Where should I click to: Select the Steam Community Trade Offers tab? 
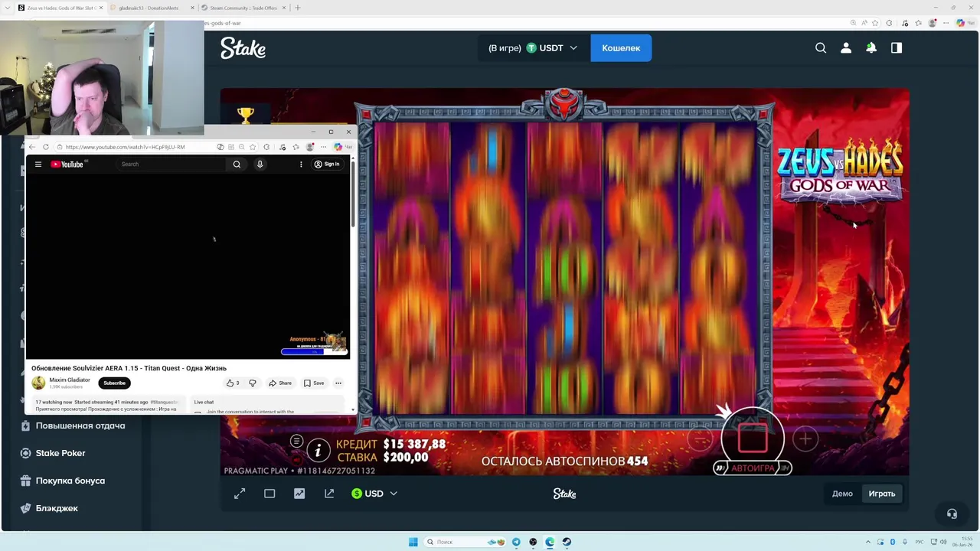(243, 8)
